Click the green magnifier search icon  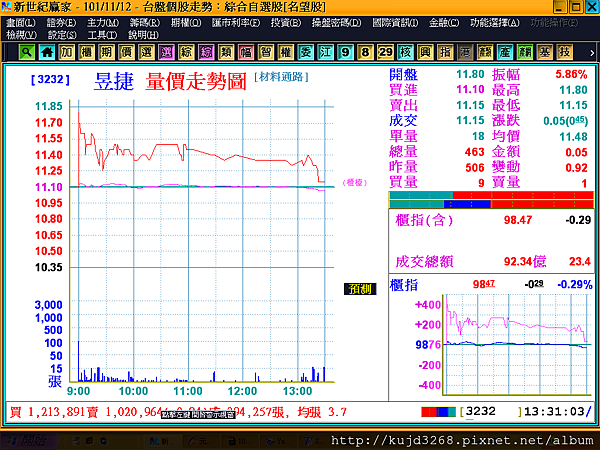coord(27,52)
